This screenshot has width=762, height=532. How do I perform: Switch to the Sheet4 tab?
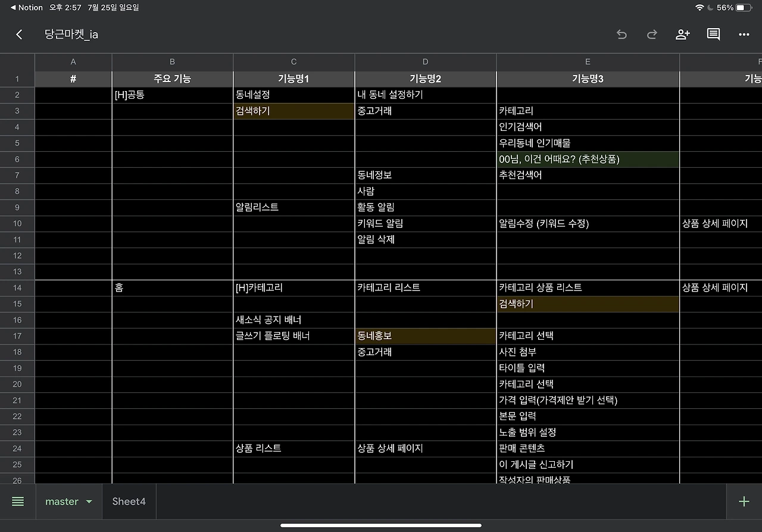coord(129,502)
